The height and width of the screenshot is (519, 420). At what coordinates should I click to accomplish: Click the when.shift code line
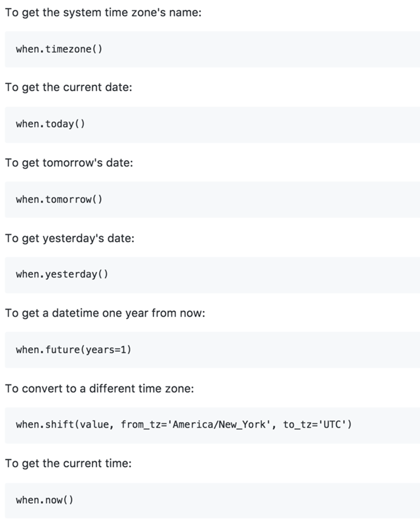(x=184, y=425)
